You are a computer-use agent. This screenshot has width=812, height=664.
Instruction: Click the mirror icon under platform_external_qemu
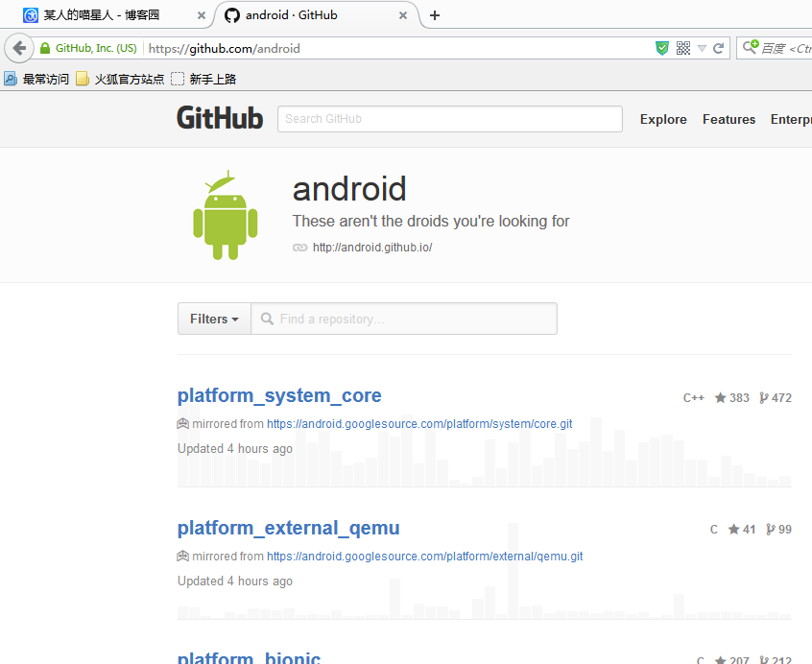tap(182, 557)
